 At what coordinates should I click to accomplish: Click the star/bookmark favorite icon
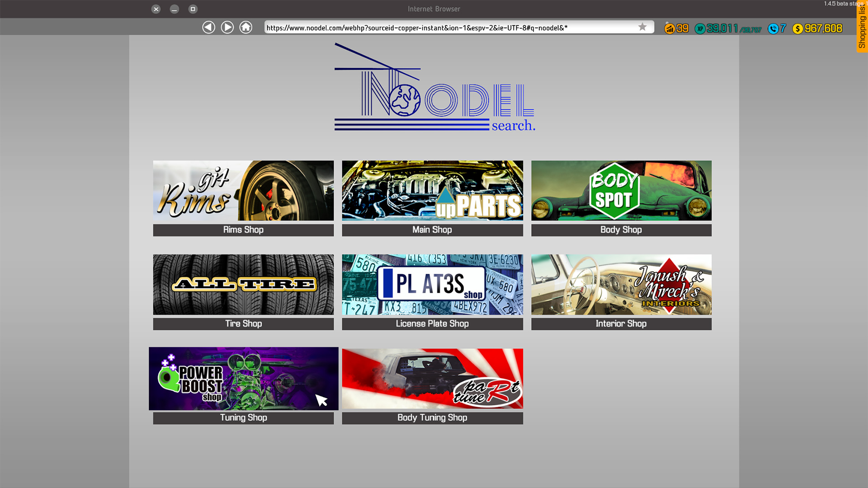tap(643, 27)
